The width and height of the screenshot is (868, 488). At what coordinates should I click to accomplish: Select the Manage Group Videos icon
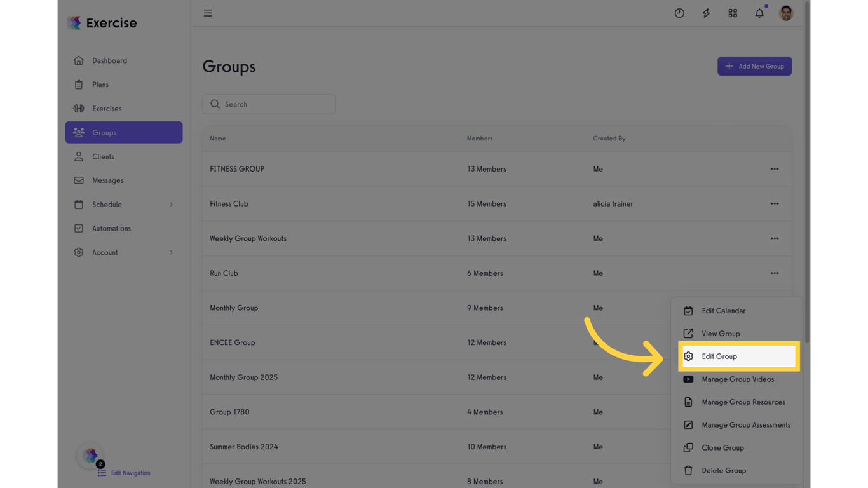688,379
